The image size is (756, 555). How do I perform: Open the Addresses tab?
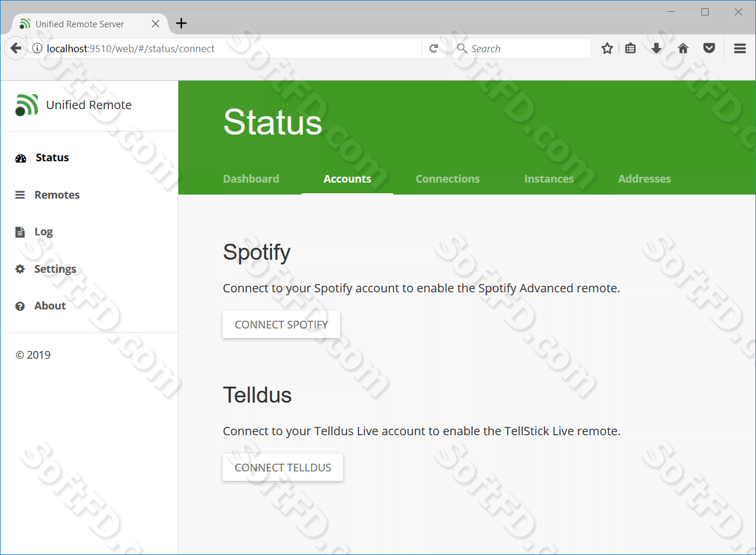coord(644,178)
